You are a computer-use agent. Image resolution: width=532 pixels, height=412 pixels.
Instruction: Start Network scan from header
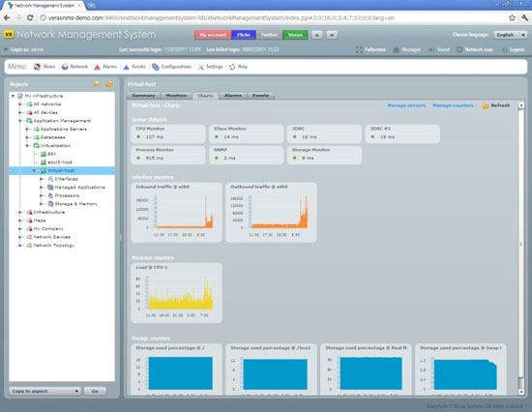[x=459, y=49]
